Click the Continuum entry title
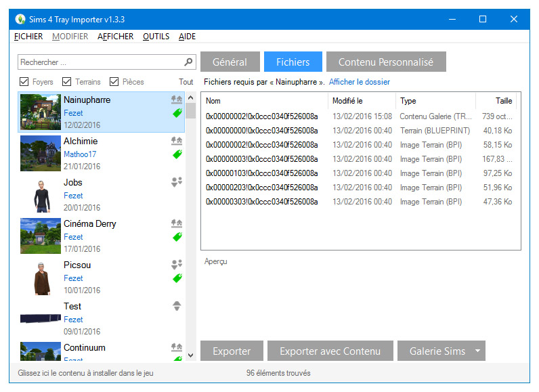The height and width of the screenshot is (392, 539). click(85, 347)
